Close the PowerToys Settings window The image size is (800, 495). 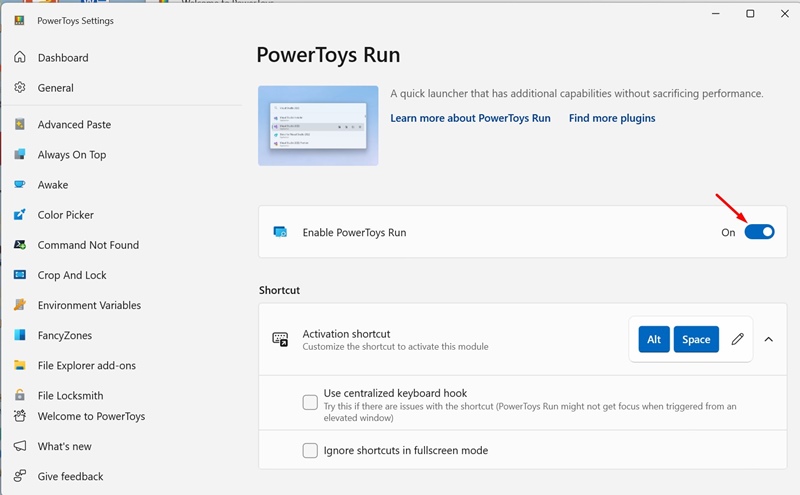(x=785, y=14)
